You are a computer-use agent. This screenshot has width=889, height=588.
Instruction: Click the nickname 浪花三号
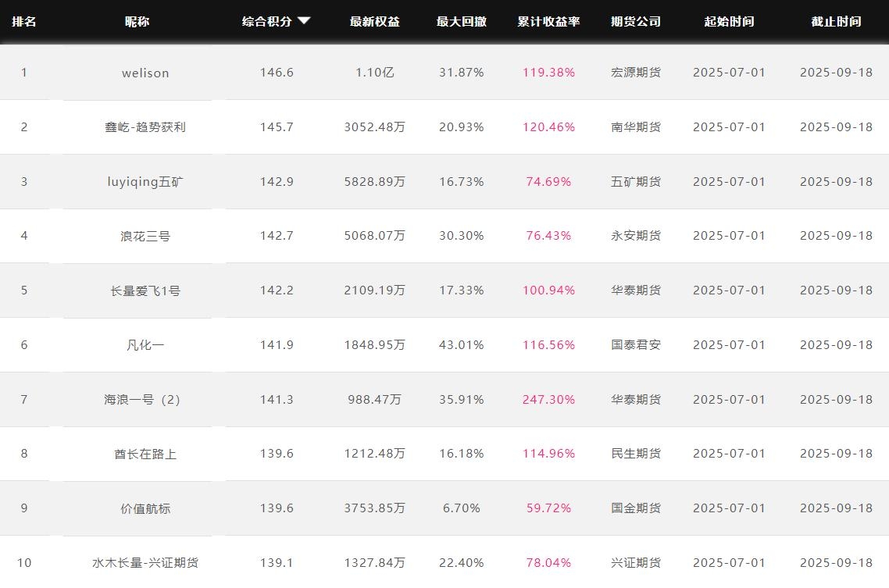(x=145, y=236)
